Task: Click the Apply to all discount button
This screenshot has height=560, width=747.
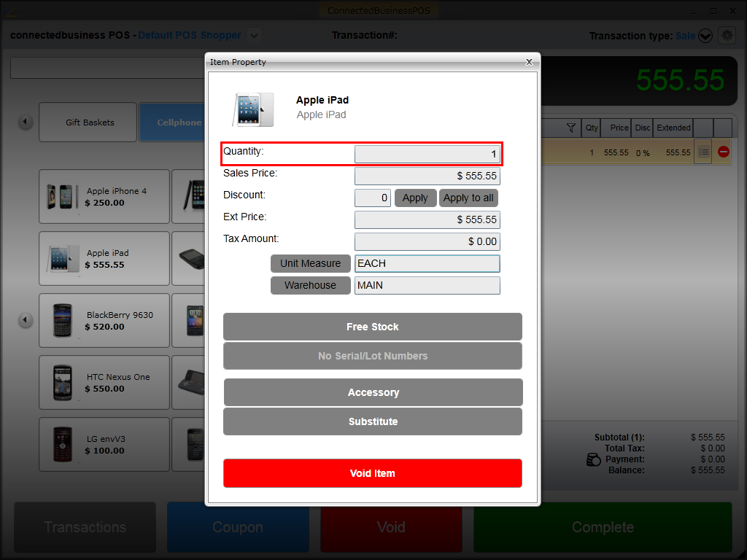Action: click(x=468, y=198)
